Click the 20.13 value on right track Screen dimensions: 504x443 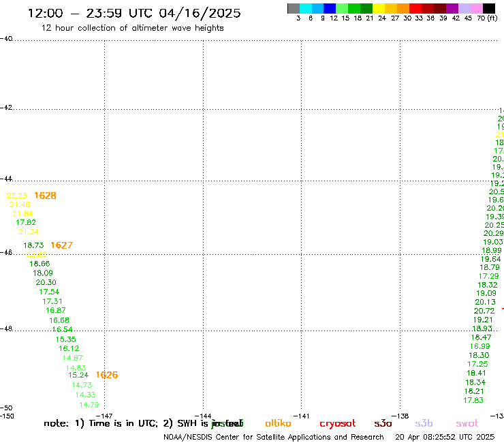pyautogui.click(x=486, y=302)
